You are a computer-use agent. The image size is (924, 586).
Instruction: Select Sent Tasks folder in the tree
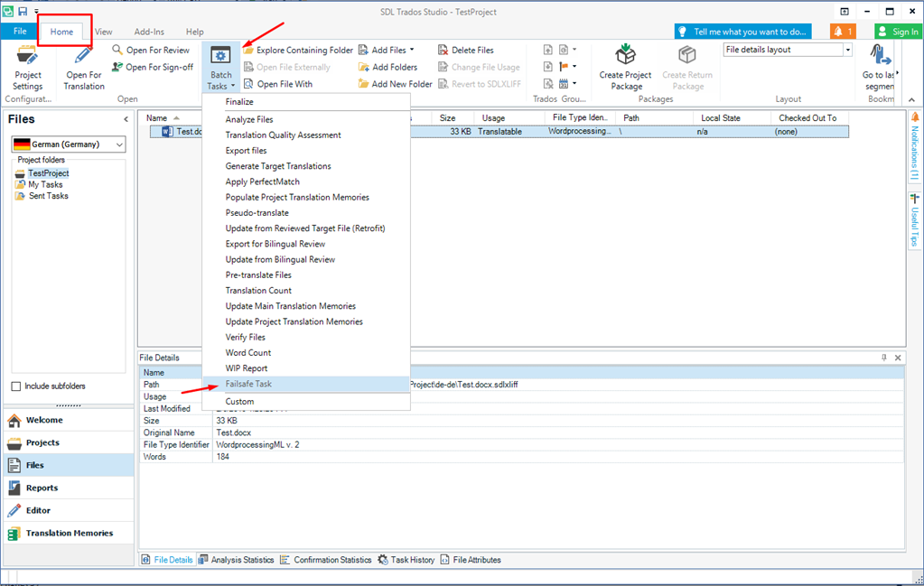48,196
